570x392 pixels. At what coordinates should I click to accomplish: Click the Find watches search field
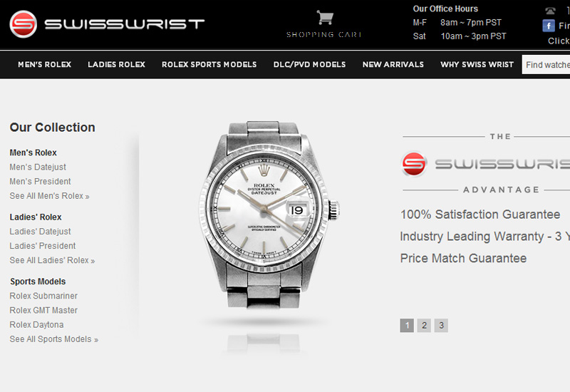546,65
